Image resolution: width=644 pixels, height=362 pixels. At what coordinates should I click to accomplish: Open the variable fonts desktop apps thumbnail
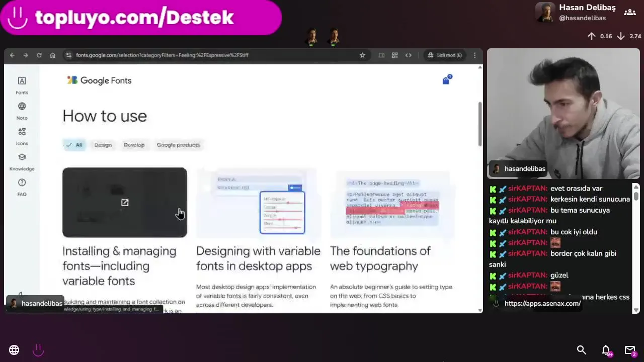pos(258,202)
